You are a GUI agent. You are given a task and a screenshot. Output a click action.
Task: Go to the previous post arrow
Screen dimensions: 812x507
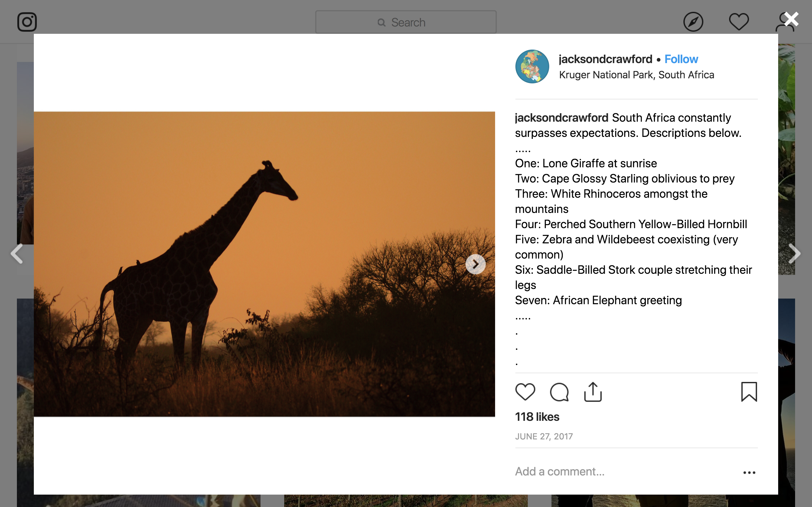click(x=17, y=253)
